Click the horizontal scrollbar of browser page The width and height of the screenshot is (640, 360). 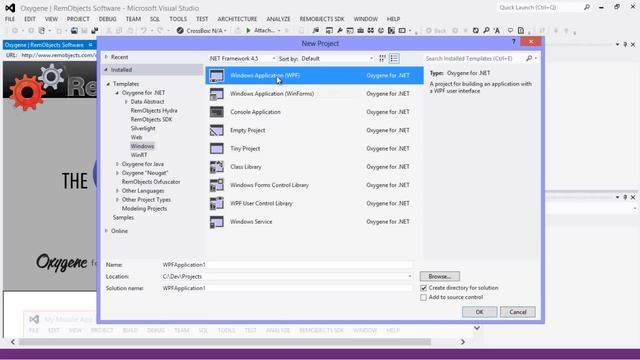point(225,342)
